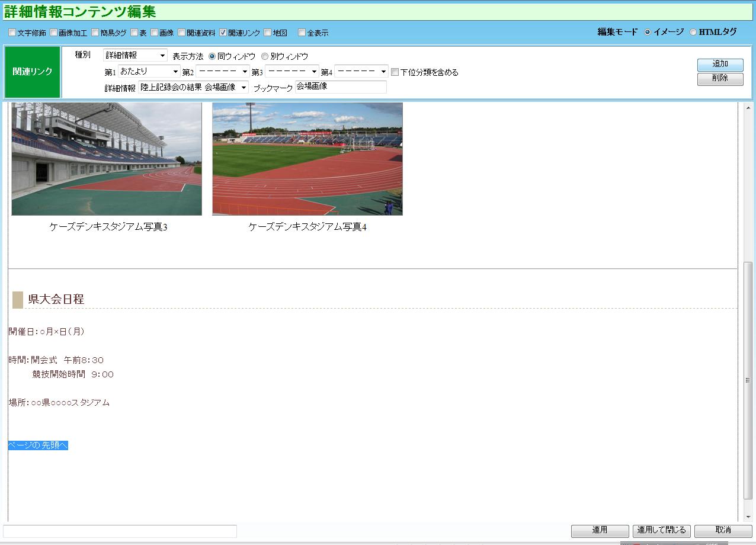
Task: Enable the 全表示 checkbox
Action: point(302,33)
